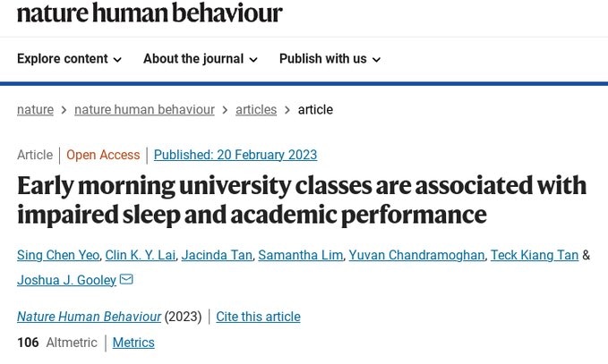The image size is (608, 364).
Task: Navigate to the articles breadcrumb
Action: click(x=256, y=110)
